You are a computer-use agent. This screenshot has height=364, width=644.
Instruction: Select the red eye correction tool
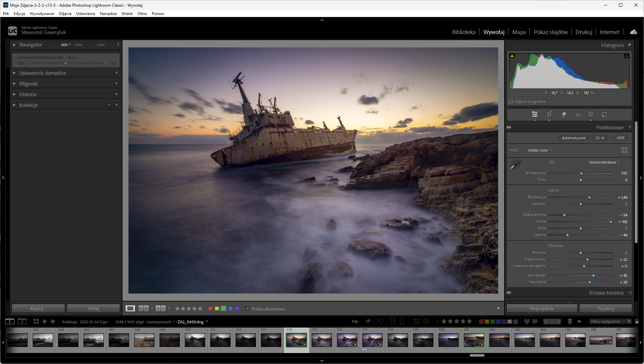click(578, 115)
